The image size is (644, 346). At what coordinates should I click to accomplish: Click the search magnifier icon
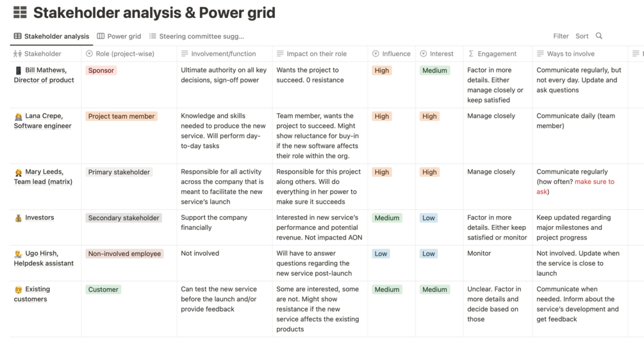pos(599,37)
